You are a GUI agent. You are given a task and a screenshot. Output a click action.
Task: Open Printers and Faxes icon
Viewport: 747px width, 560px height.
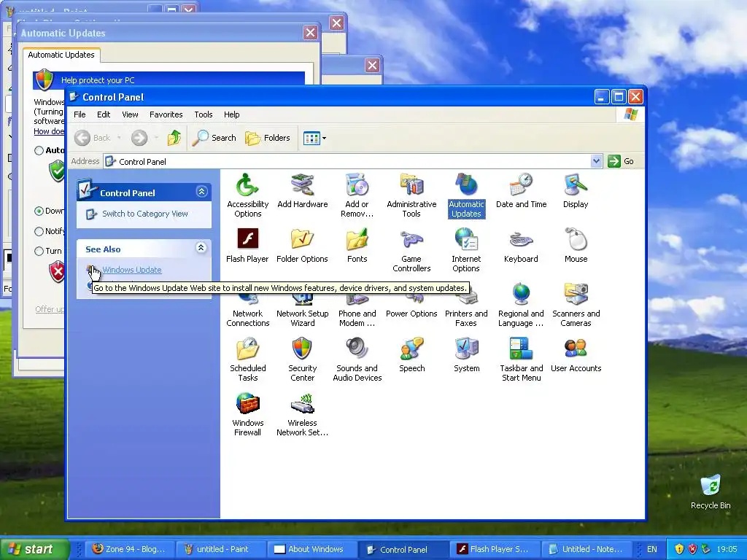pyautogui.click(x=466, y=299)
